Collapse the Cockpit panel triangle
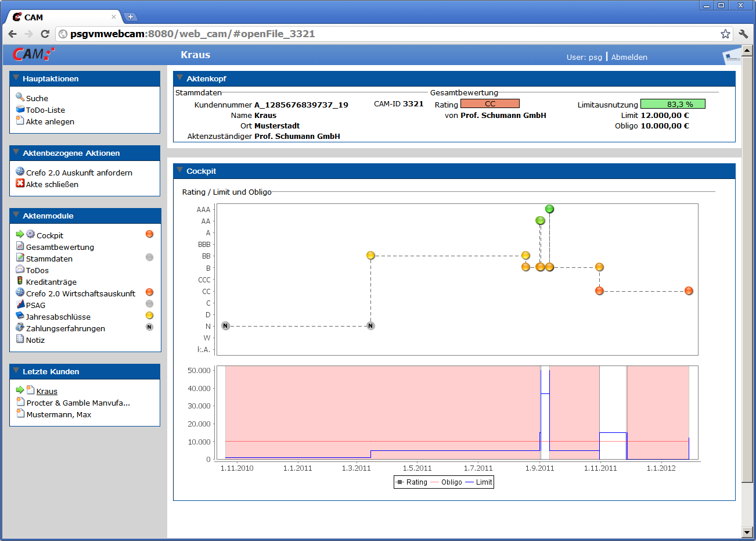The height and width of the screenshot is (541, 756). coord(179,170)
